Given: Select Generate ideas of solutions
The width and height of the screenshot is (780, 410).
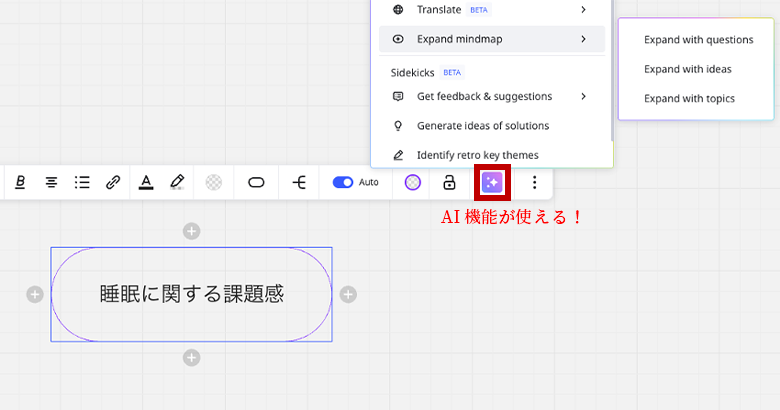Looking at the screenshot, I should [x=482, y=126].
